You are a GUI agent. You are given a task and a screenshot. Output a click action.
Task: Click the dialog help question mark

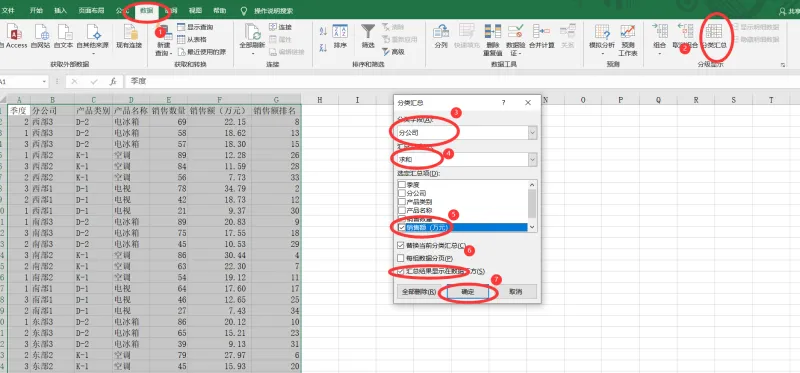pyautogui.click(x=504, y=103)
